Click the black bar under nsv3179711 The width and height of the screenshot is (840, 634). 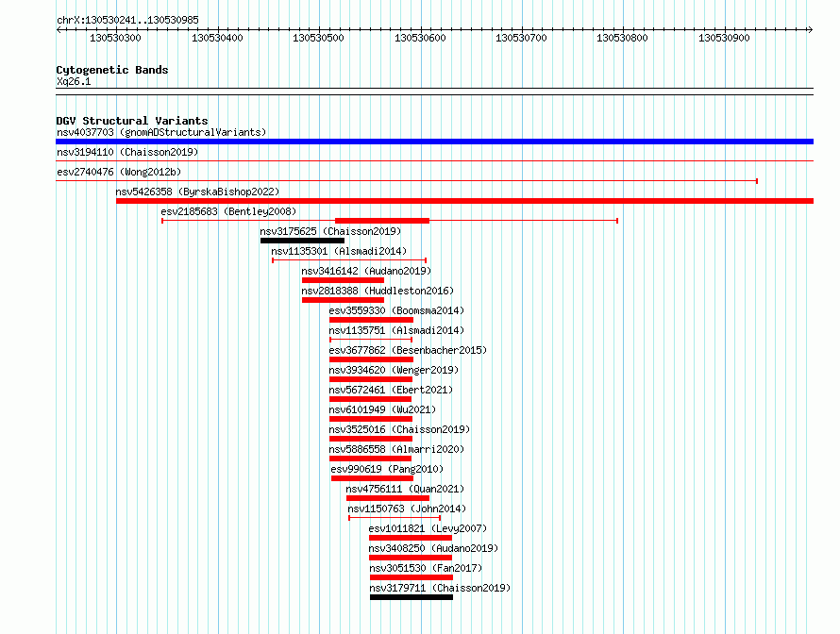[x=412, y=597]
